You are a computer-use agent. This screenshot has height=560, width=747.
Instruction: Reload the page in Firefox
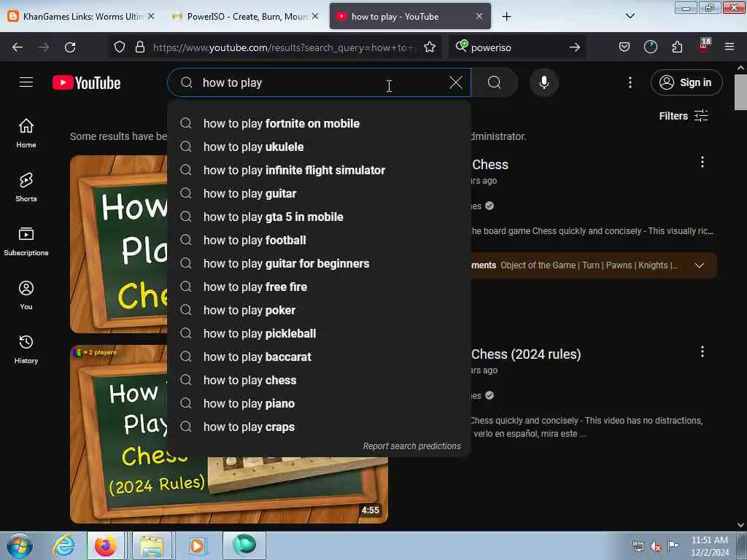[x=70, y=47]
